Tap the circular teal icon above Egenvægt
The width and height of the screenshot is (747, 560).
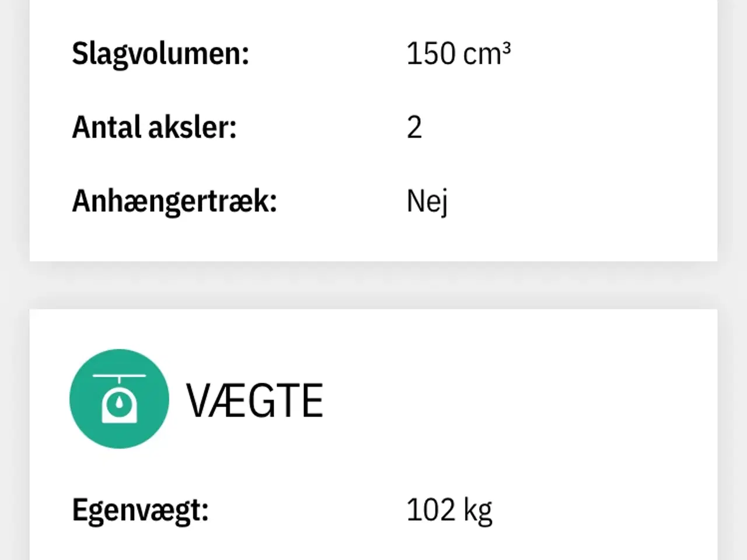(119, 399)
